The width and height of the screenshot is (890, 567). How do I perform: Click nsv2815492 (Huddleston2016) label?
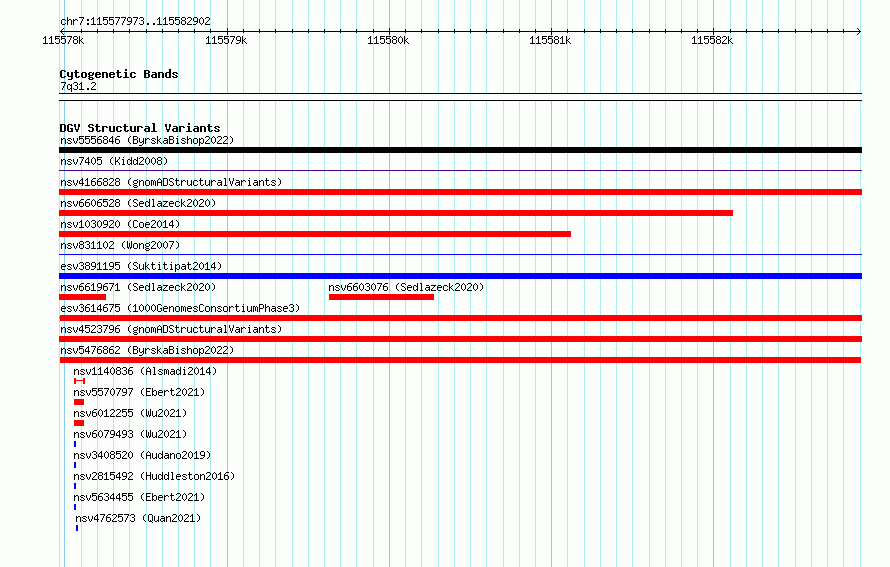[154, 476]
